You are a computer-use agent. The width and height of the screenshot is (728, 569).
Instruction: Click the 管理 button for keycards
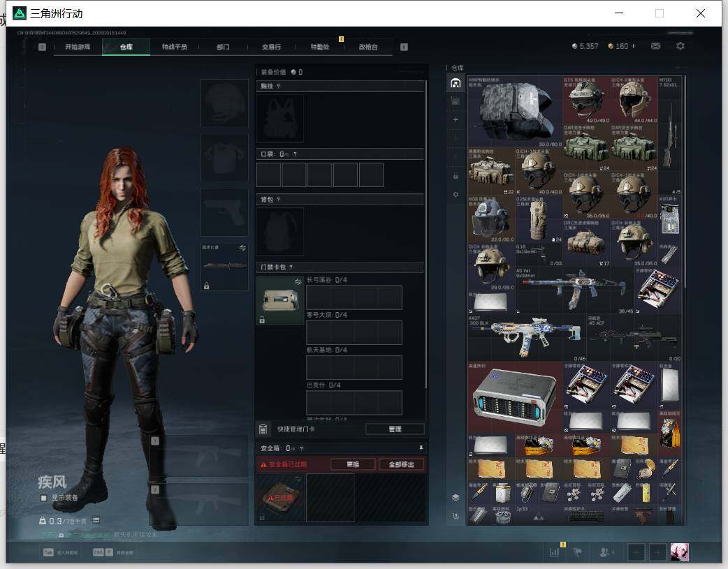[x=395, y=429]
